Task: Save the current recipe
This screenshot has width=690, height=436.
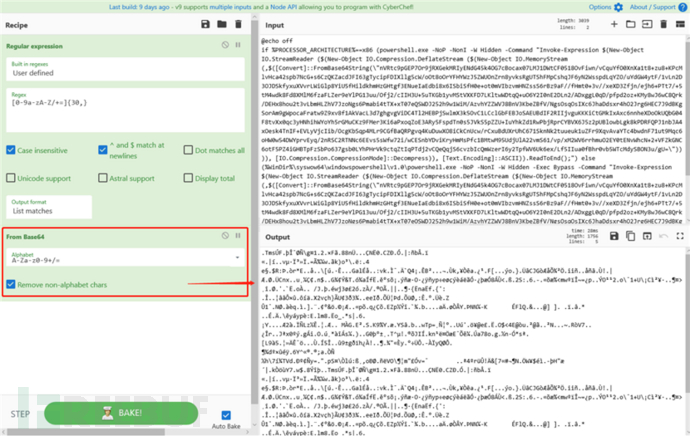Action: click(206, 25)
